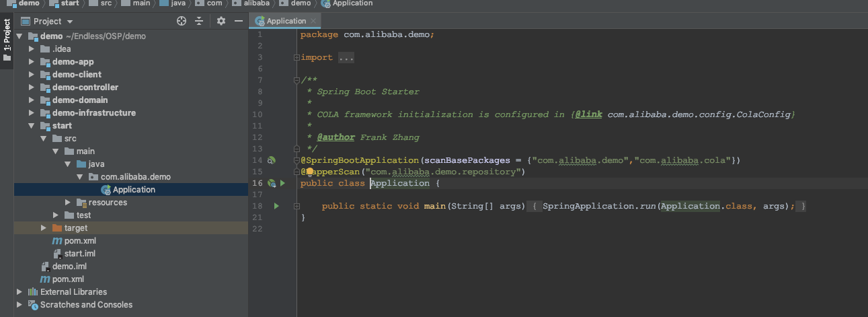This screenshot has width=868, height=317.
Task: Open Project panel settings gear
Action: click(x=221, y=21)
